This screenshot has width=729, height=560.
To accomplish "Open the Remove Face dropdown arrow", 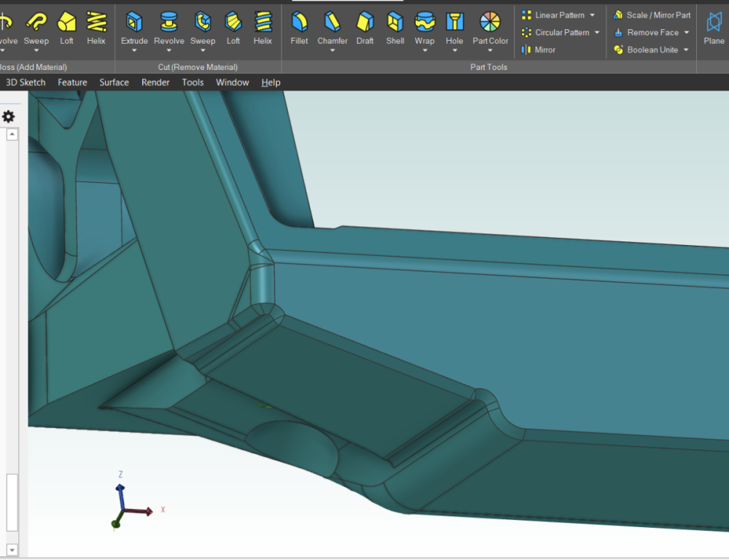I will pyautogui.click(x=686, y=32).
